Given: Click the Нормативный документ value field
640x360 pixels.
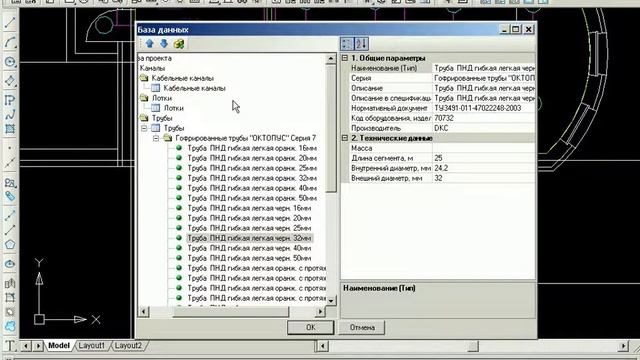Looking at the screenshot, I should 484,108.
